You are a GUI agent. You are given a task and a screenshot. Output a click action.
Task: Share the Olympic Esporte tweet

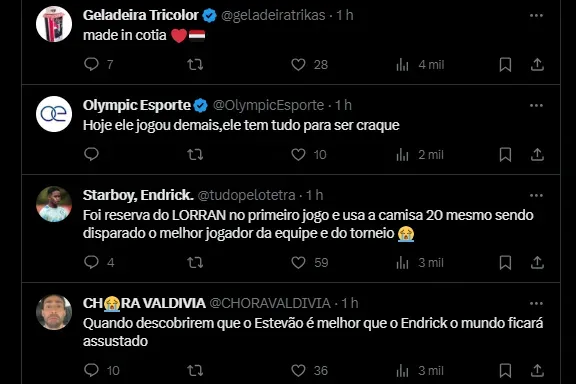tap(537, 154)
